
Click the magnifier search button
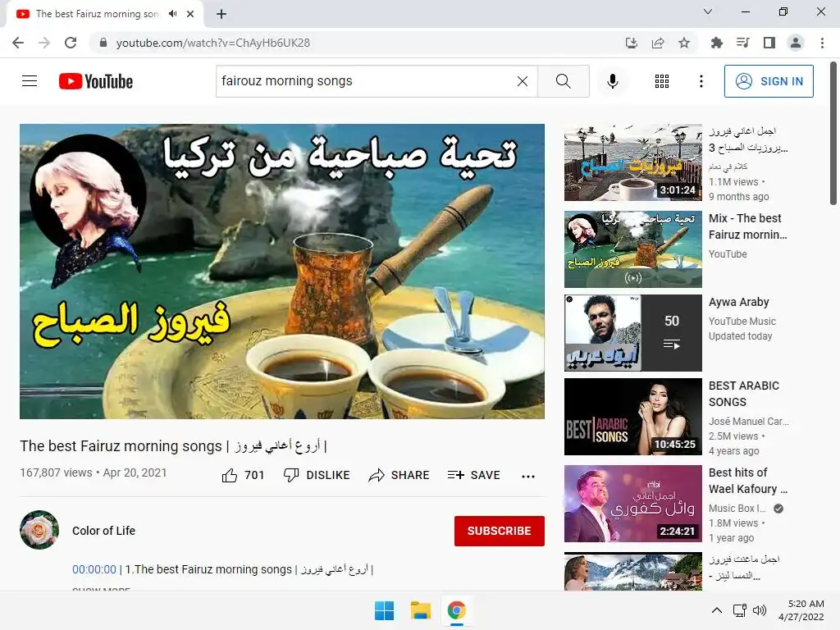pyautogui.click(x=563, y=81)
